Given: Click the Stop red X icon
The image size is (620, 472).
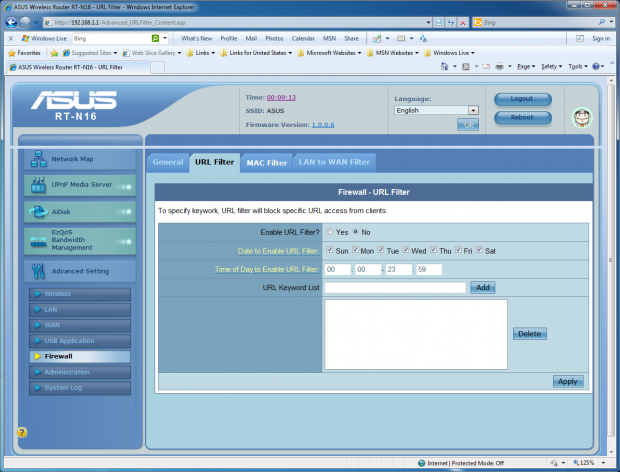Looking at the screenshot, I should click(462, 23).
